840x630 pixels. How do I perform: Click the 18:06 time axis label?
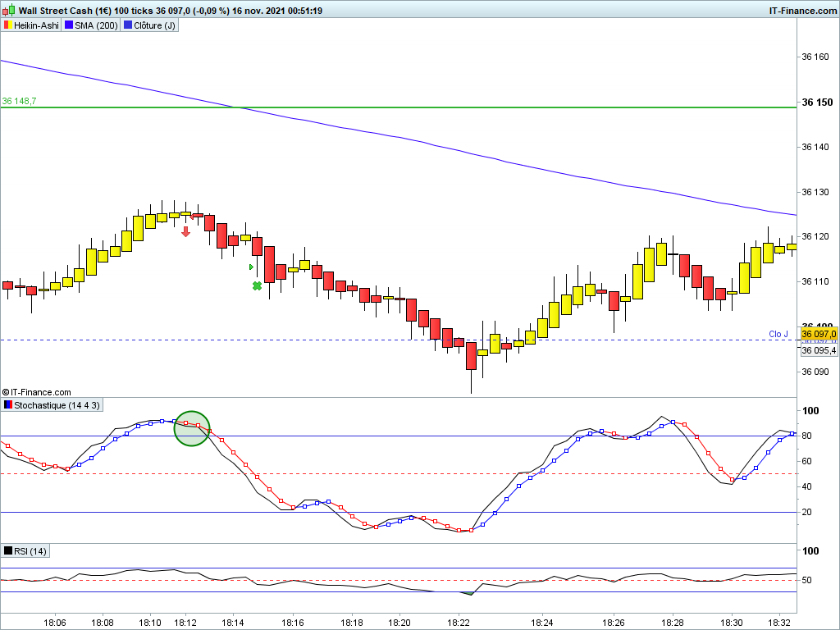click(x=55, y=623)
